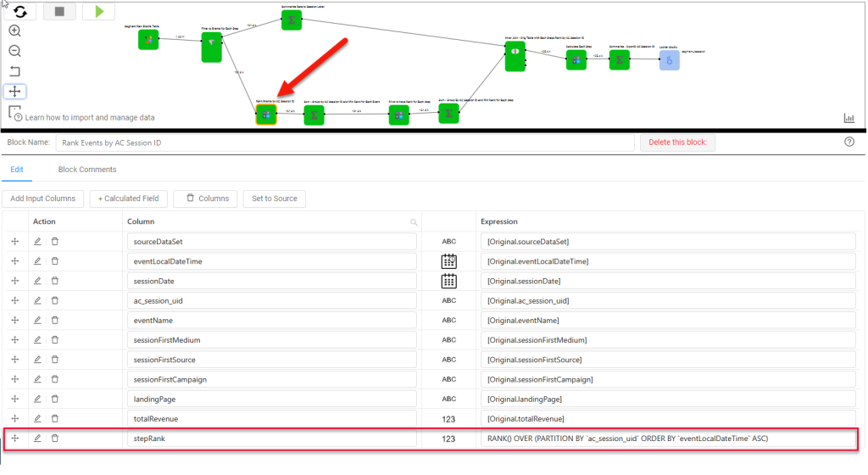Click the ABC type icon for sourceDataSet
Viewport: 868px width, 475px height.
pos(449,242)
